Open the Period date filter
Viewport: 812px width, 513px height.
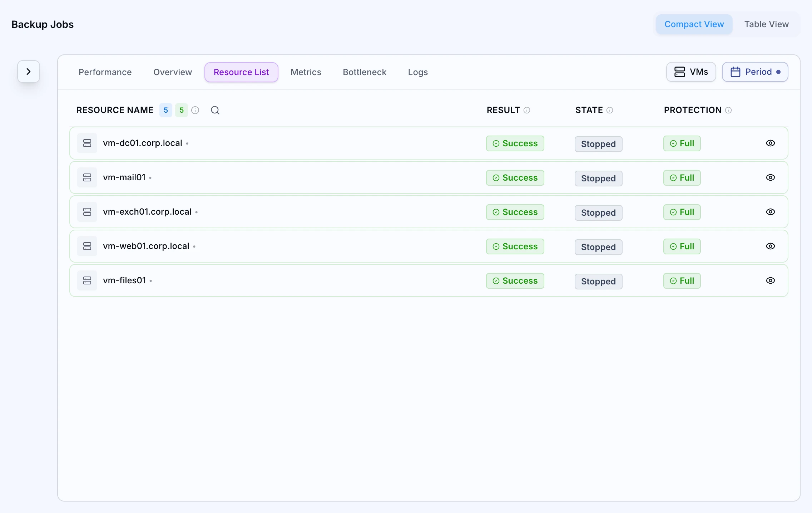coord(755,72)
